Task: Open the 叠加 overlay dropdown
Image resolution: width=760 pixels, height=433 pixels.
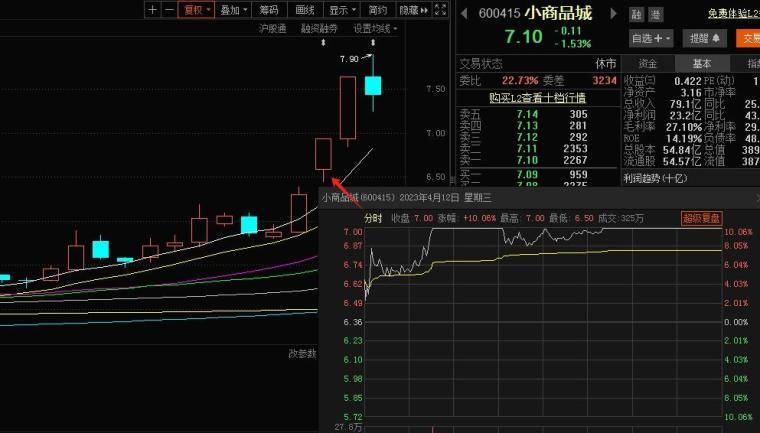Action: tap(234, 10)
